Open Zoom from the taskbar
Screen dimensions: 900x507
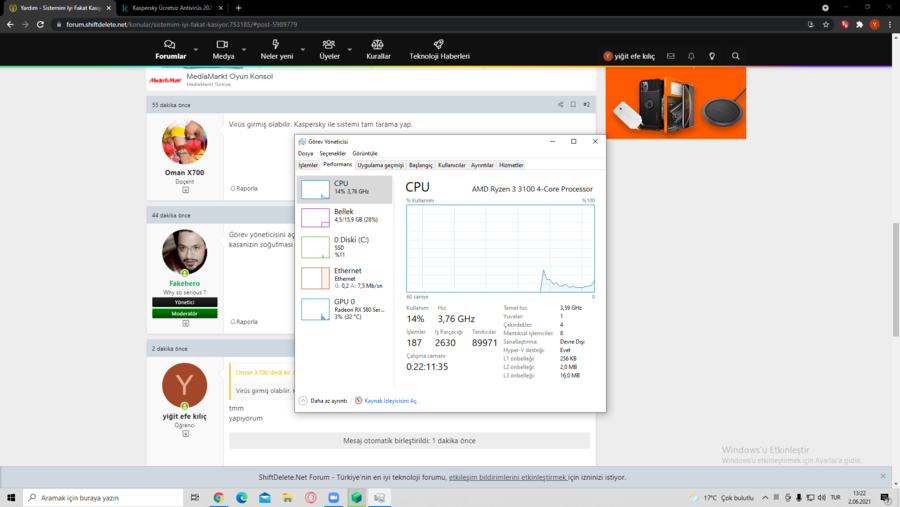[333, 497]
